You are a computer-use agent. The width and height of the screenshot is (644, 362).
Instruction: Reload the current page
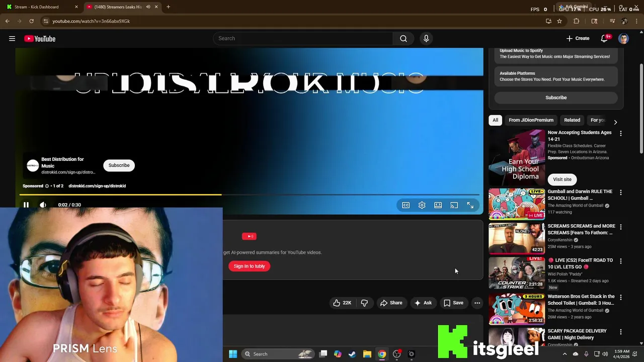click(x=31, y=21)
